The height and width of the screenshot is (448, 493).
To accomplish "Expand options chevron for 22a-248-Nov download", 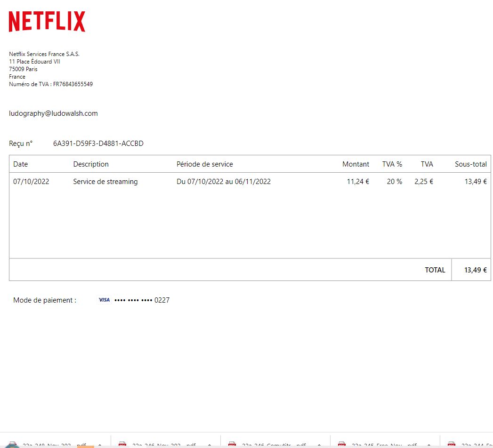I will [100, 445].
